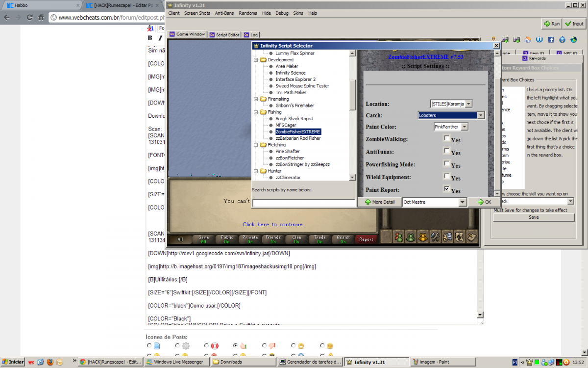Viewport: 588px width, 368px height.
Task: Switch to the Habbo browser tab
Action: pyautogui.click(x=40, y=5)
